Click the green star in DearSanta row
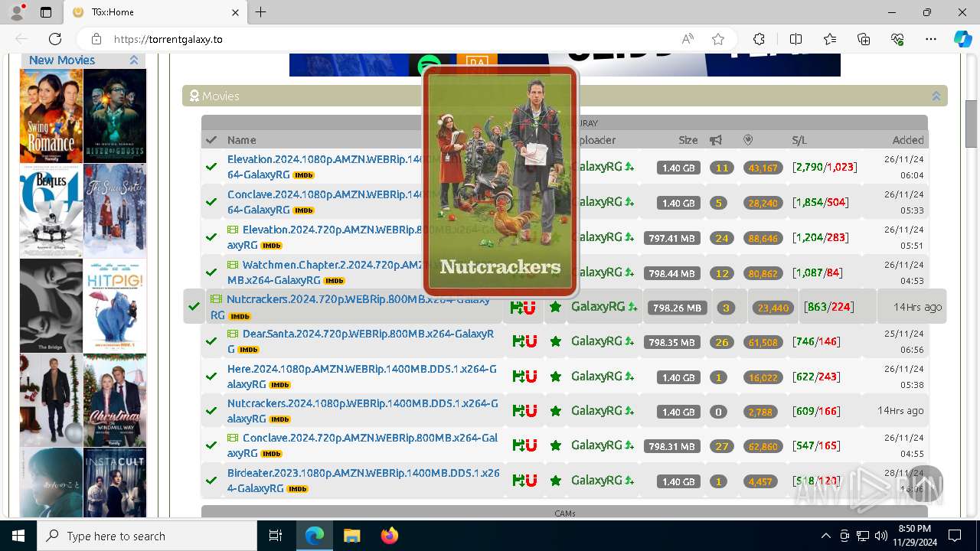This screenshot has height=551, width=980. pos(556,341)
